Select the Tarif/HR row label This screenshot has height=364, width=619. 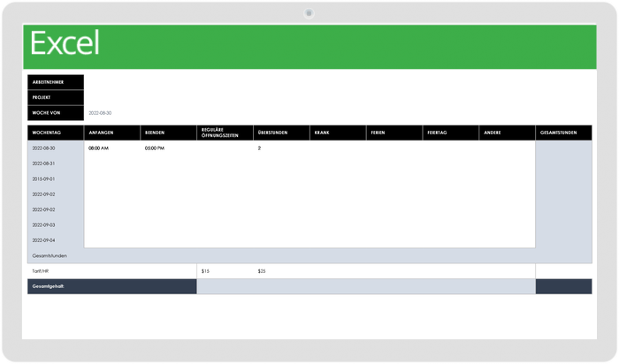(41, 271)
